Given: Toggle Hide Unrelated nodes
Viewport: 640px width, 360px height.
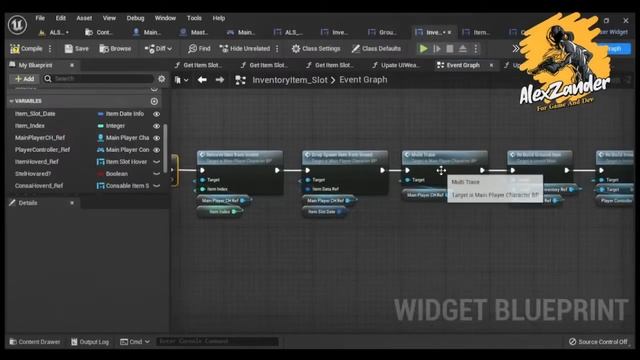Looking at the screenshot, I should pyautogui.click(x=245, y=49).
